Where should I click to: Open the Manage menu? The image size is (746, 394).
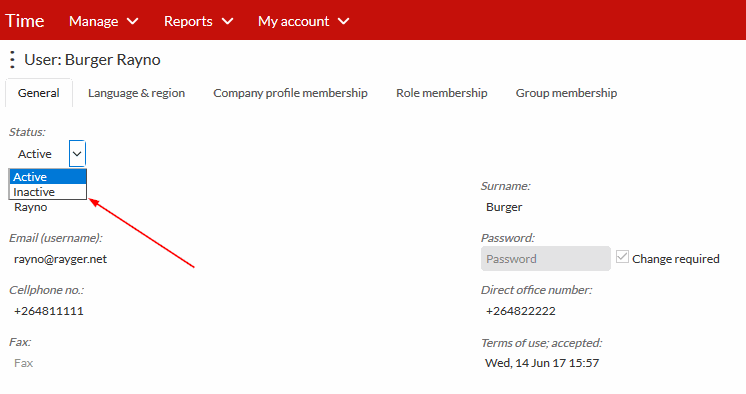click(x=104, y=21)
